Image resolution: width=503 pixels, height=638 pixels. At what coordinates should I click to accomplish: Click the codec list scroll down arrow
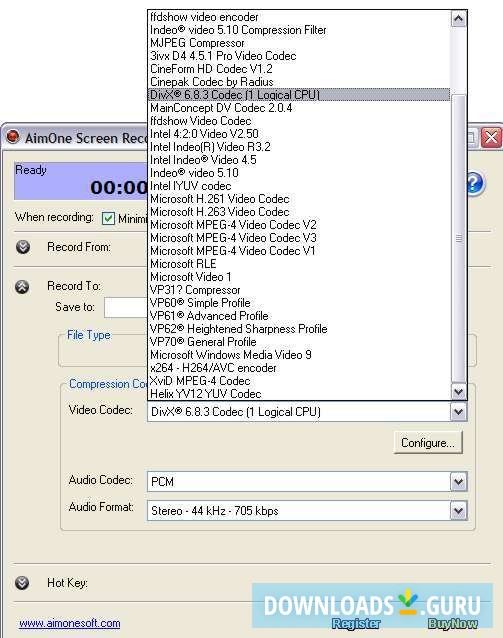pos(458,392)
